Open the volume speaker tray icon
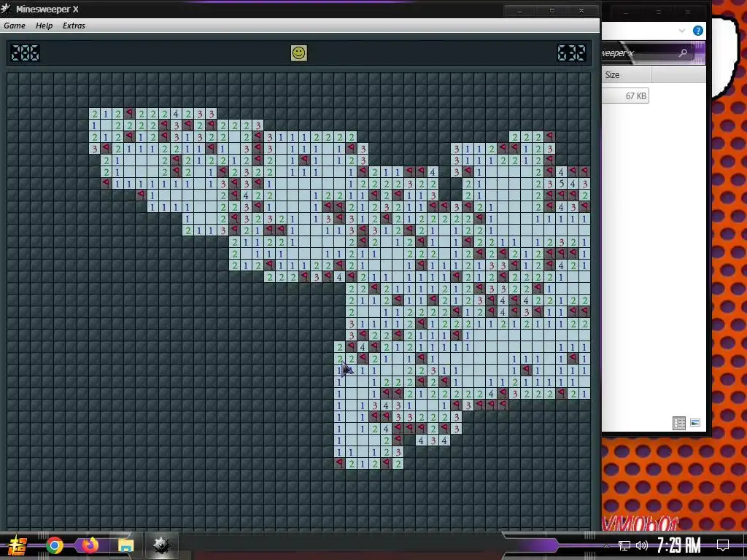 click(642, 545)
